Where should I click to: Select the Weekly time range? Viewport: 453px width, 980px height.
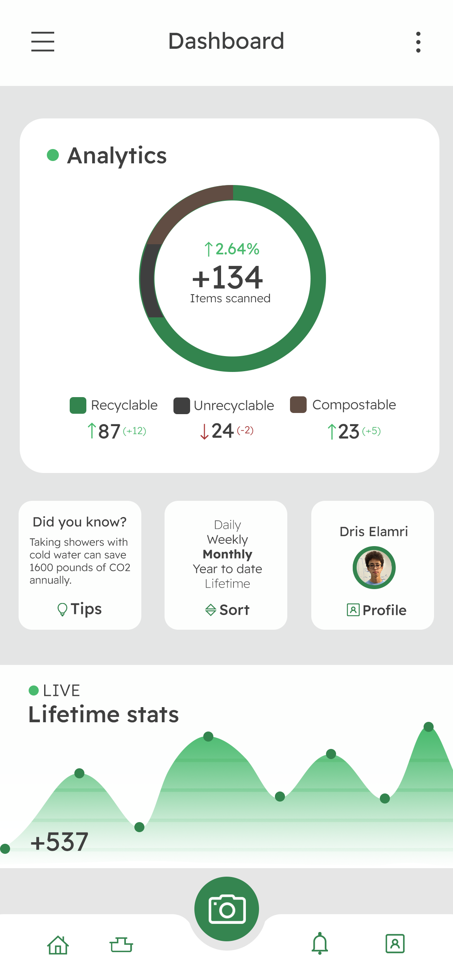pos(227,540)
